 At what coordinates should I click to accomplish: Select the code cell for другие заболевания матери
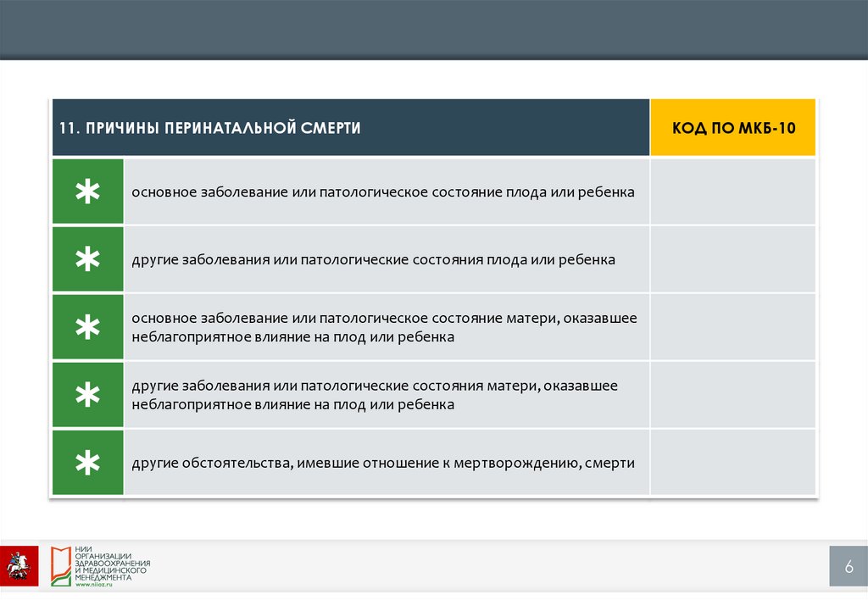(x=733, y=395)
